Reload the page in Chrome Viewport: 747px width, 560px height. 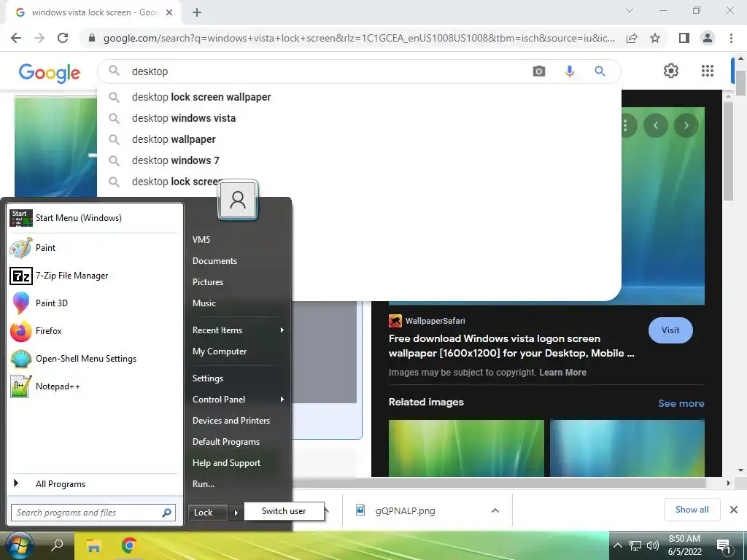coord(63,38)
